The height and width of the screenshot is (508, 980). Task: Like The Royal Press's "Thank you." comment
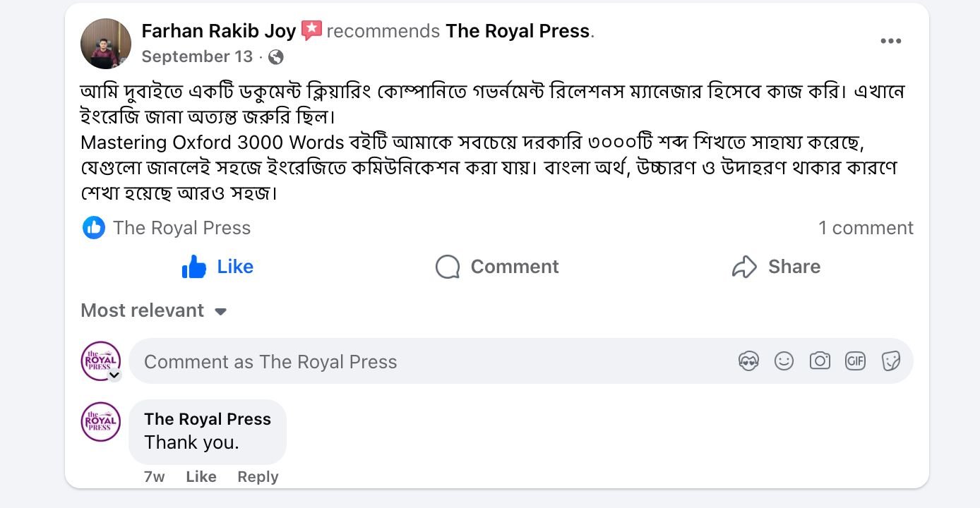click(x=201, y=477)
